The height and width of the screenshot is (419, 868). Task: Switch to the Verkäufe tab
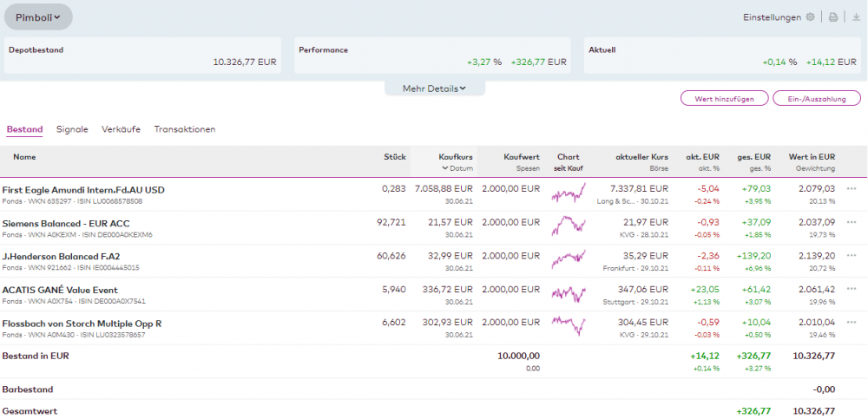pos(121,129)
